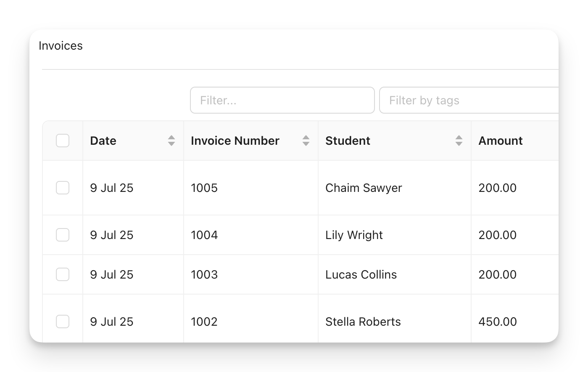The height and width of the screenshot is (372, 588).
Task: Click Stella Roberts' name in the table
Action: click(362, 322)
